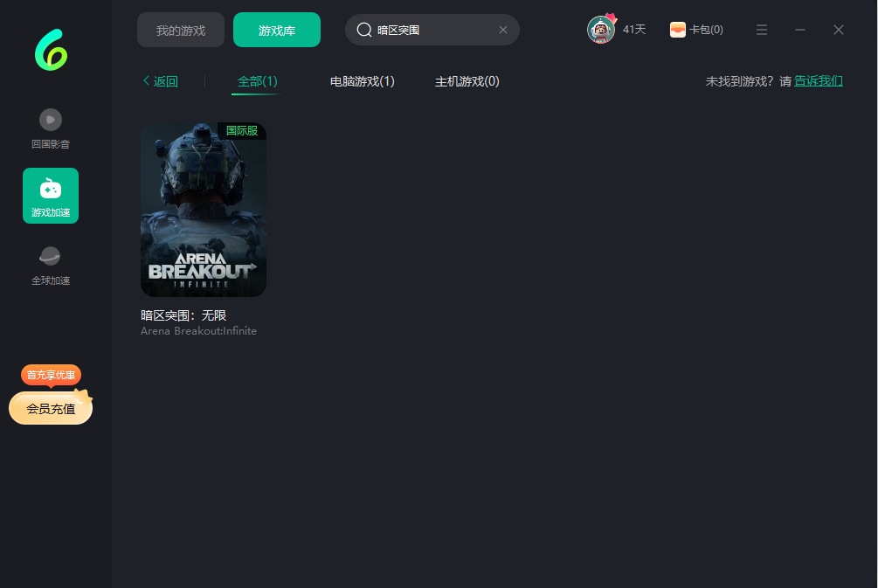Open the hamburger menu in title bar
The height and width of the screenshot is (588, 878).
point(762,30)
